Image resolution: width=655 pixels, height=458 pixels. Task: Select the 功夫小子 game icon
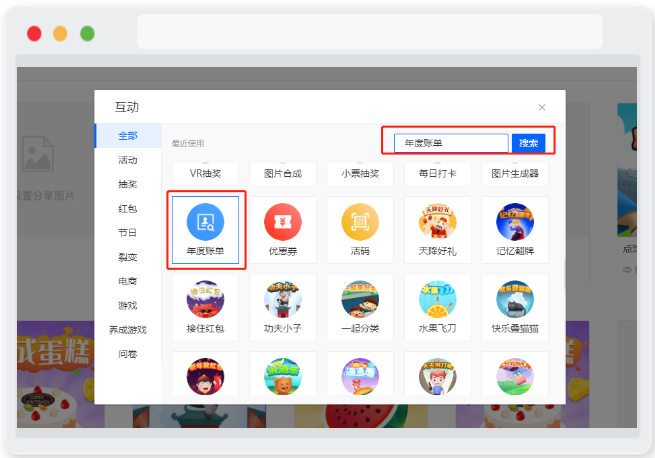pyautogui.click(x=282, y=299)
